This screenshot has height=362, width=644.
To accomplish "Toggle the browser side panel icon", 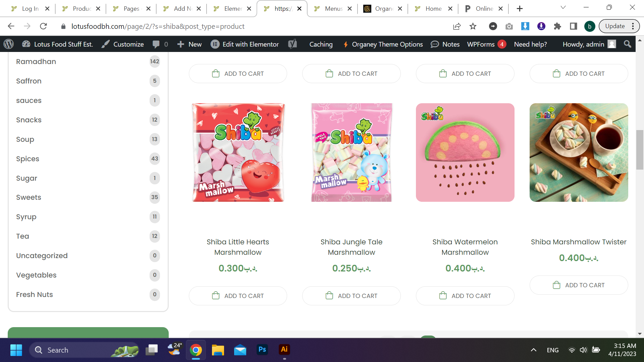I will (x=574, y=26).
